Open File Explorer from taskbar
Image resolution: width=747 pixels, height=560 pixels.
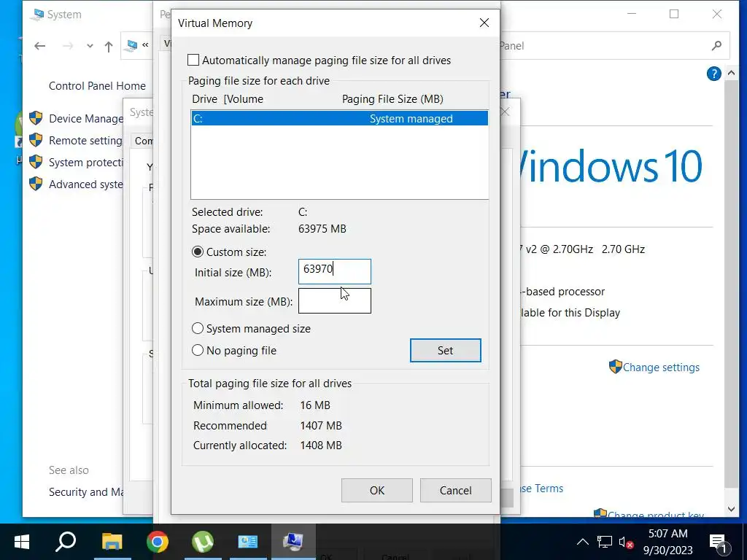pyautogui.click(x=112, y=542)
